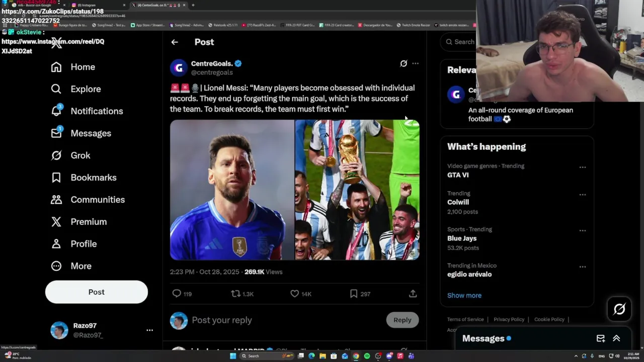Image resolution: width=644 pixels, height=362 pixels.
Task: Open Notifications in the sidebar
Action: [x=87, y=111]
